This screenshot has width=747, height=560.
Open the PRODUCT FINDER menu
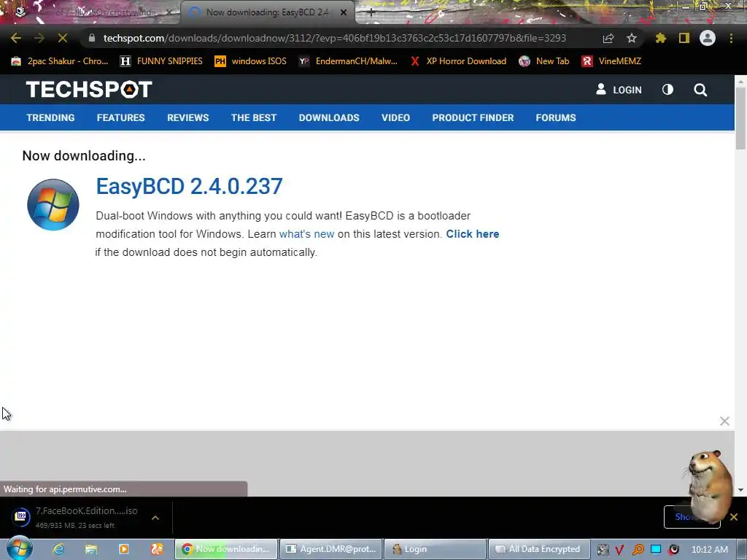click(x=473, y=117)
